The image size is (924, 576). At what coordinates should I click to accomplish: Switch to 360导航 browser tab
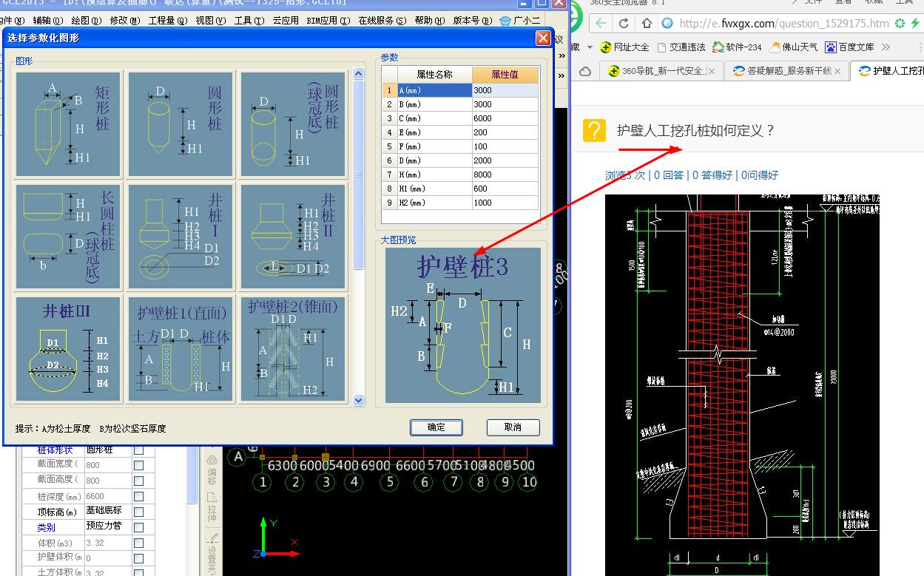pyautogui.click(x=662, y=71)
